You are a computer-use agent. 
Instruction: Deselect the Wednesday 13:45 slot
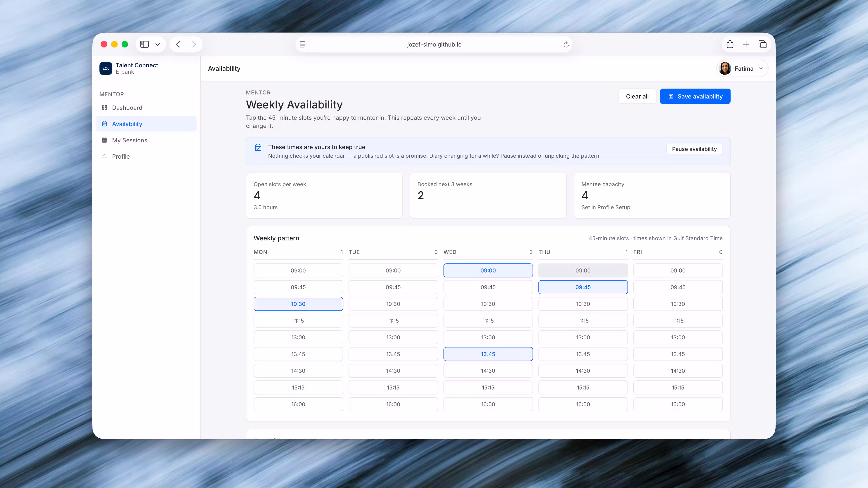coord(488,354)
